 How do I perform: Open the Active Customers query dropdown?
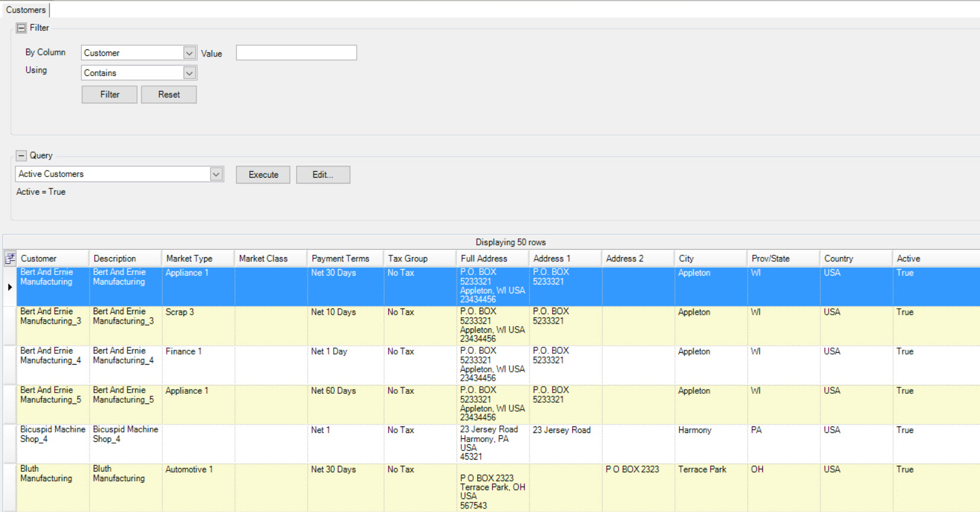[x=216, y=174]
